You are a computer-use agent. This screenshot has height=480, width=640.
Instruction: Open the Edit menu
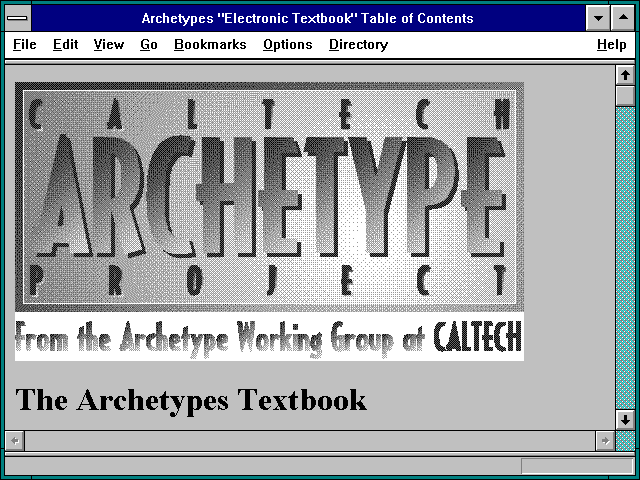pos(65,44)
